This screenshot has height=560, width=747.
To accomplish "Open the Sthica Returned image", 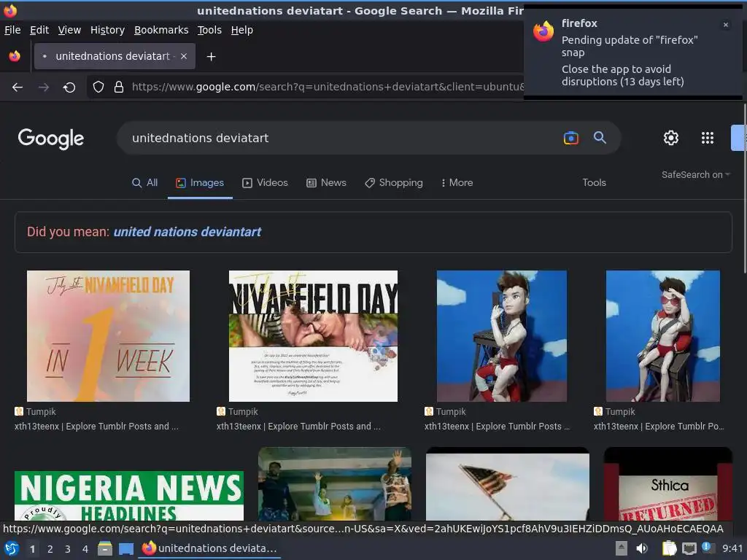I will tap(668, 484).
